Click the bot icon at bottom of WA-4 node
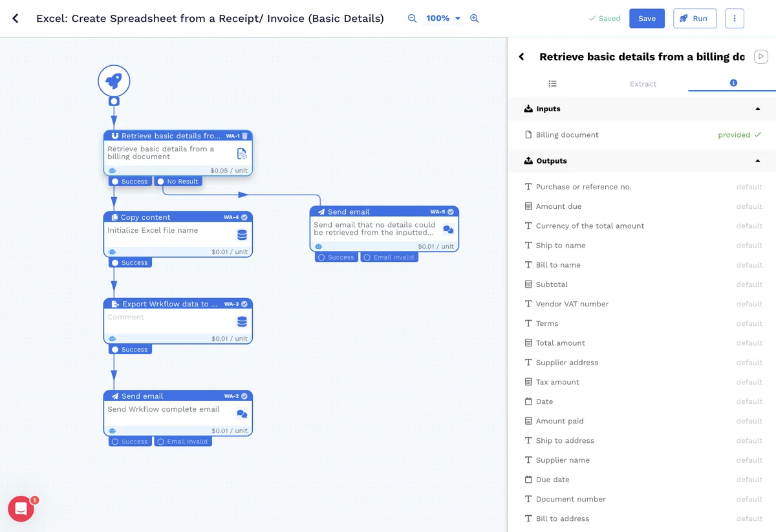Viewport: 776px width, 532px height. (112, 252)
